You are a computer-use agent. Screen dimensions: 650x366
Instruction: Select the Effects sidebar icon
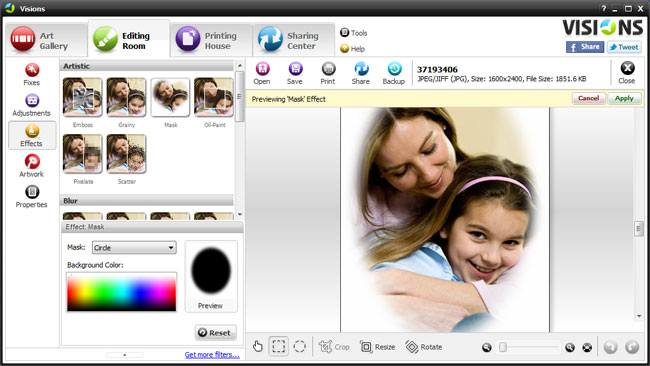pos(32,136)
